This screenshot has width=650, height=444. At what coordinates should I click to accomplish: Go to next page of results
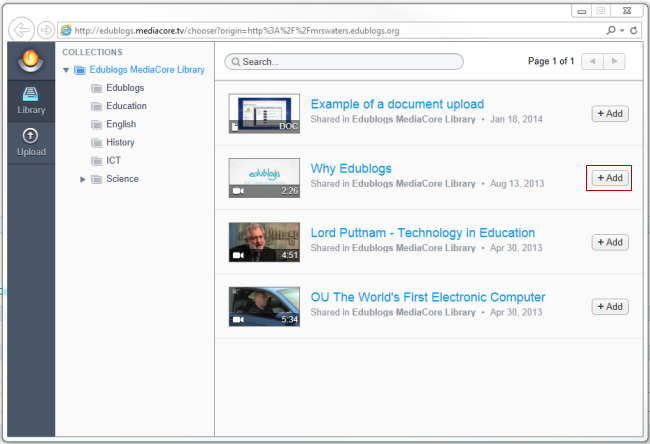pos(614,61)
